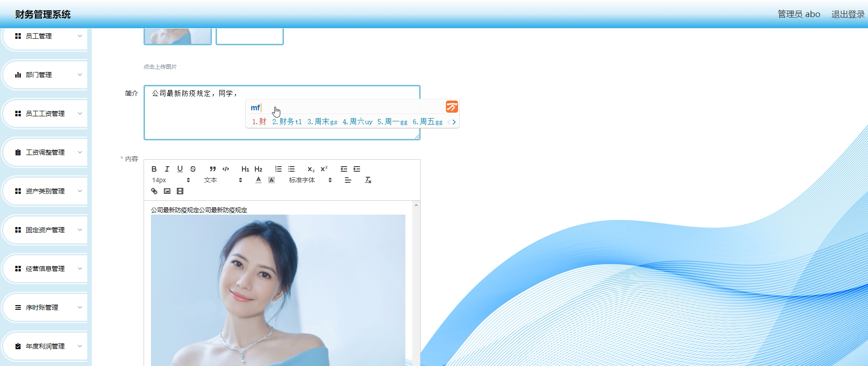Click the uploaded photo thumbnail
The width and height of the screenshot is (868, 366).
pyautogui.click(x=178, y=36)
